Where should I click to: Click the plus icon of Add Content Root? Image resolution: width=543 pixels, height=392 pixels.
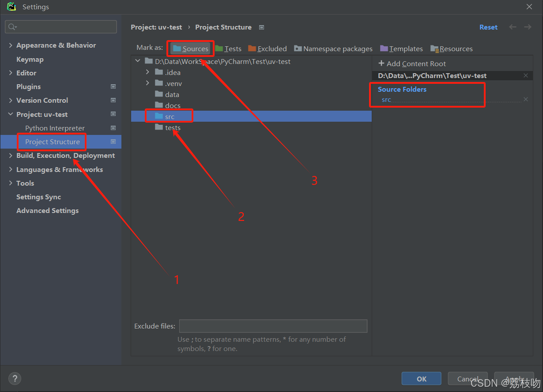click(x=381, y=63)
